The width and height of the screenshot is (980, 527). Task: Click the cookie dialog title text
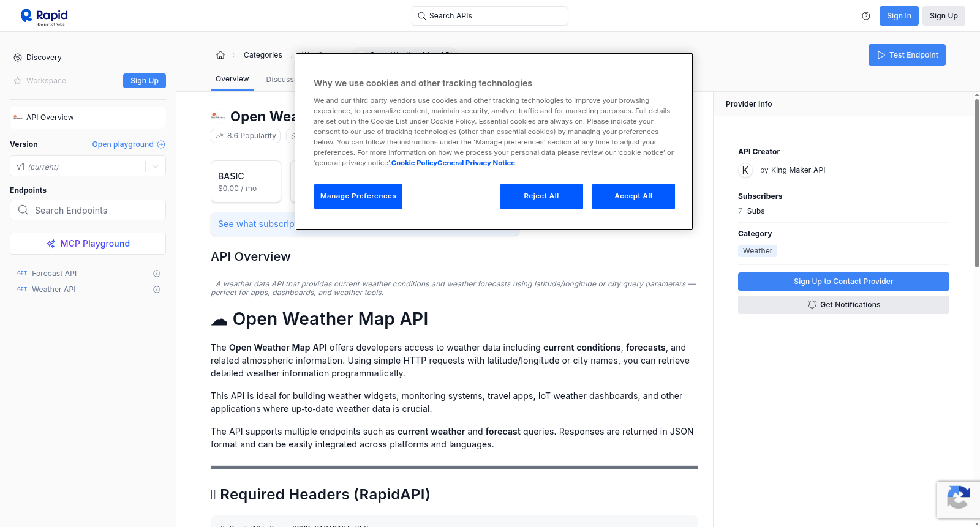point(423,83)
